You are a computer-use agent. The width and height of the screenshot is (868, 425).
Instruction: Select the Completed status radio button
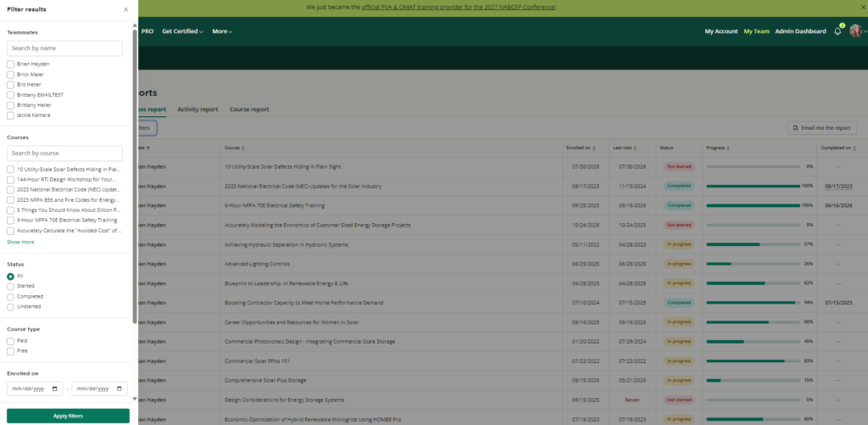[10, 296]
